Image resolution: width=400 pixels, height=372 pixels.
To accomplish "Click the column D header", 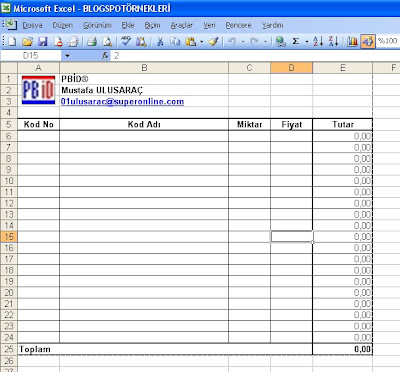I will (x=291, y=68).
